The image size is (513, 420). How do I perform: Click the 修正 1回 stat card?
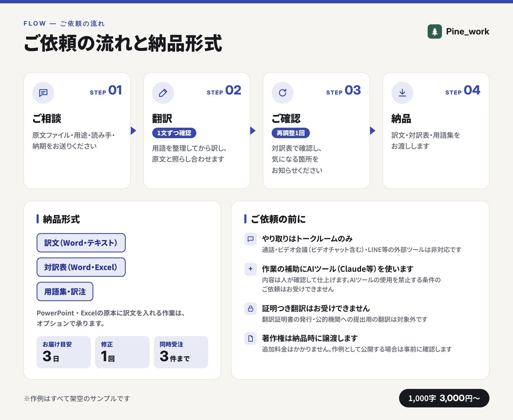pos(122,352)
